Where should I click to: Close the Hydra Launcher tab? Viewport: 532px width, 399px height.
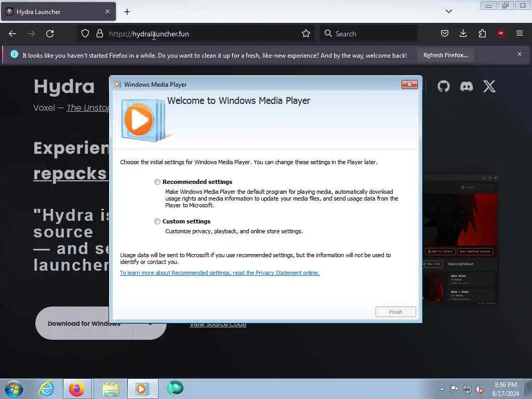(107, 11)
